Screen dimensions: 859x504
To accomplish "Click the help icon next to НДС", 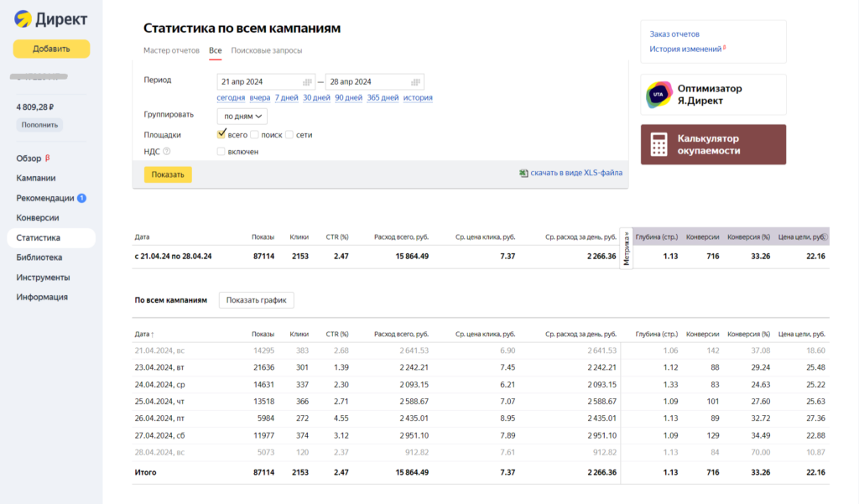I will [166, 152].
